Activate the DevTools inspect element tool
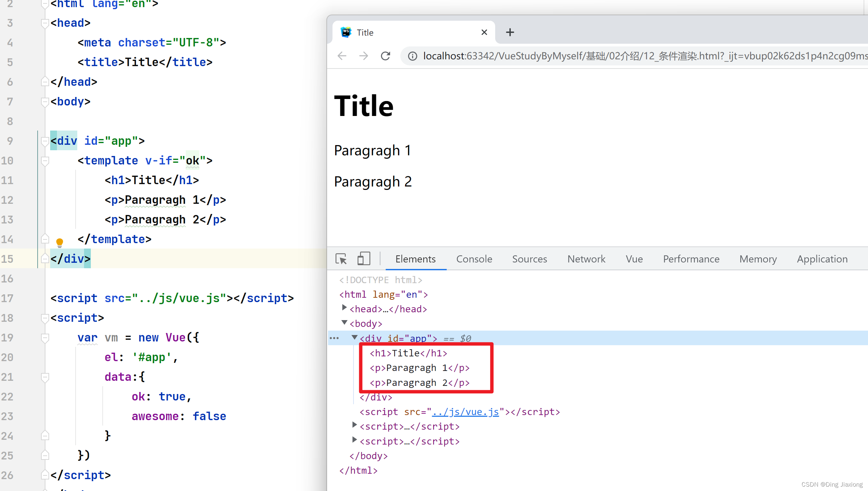 341,259
